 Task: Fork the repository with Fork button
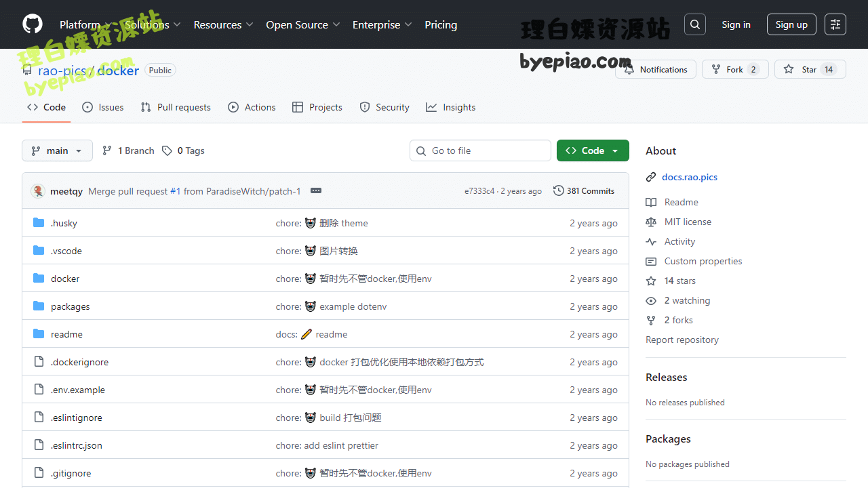(735, 69)
